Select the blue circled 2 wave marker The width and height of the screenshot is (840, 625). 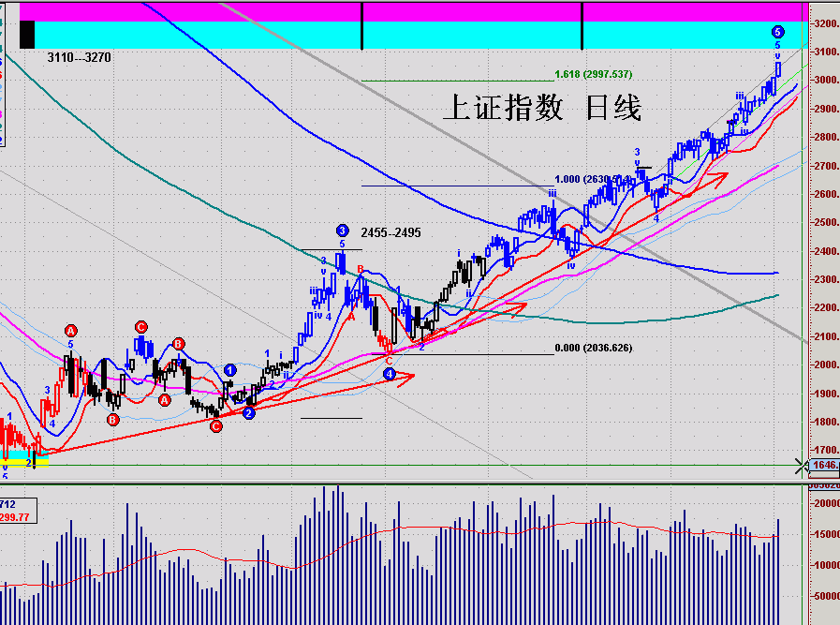click(248, 413)
